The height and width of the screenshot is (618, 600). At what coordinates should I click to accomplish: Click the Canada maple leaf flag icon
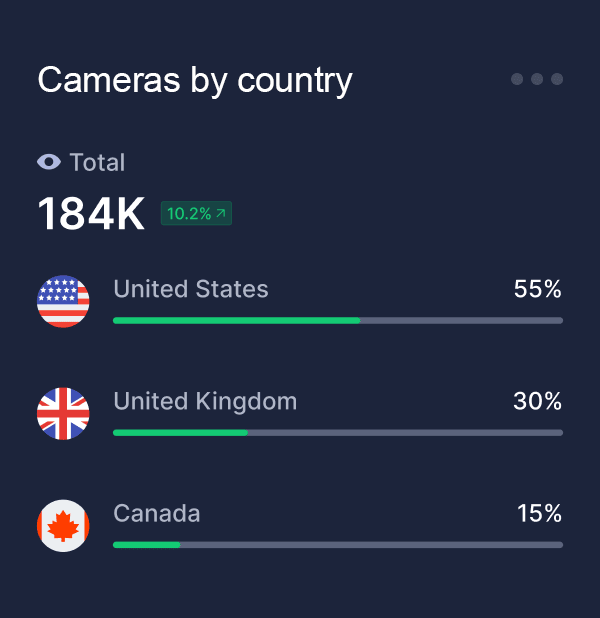63,525
